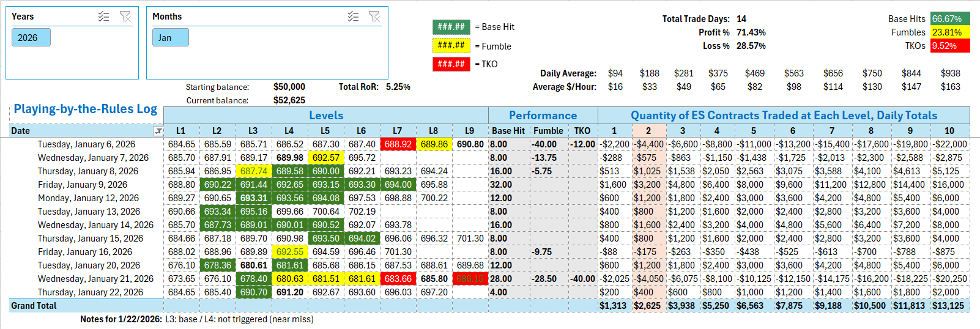Select the Tuesday, January 6, 2026 row

tap(86, 144)
